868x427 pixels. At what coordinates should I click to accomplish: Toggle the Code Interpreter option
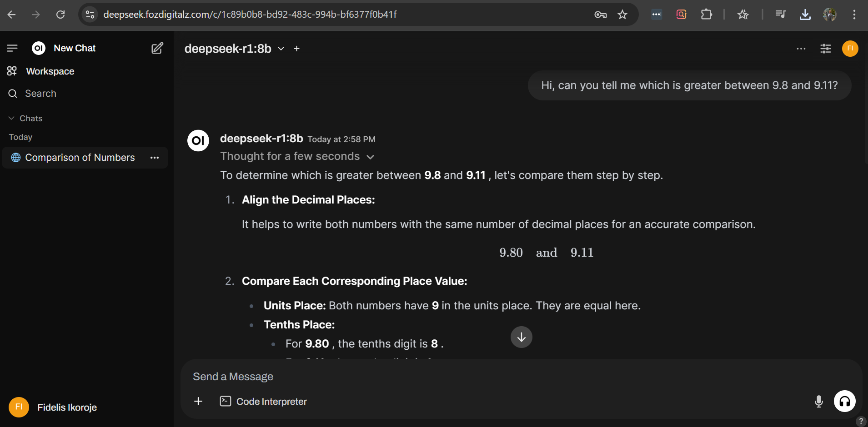click(x=263, y=401)
